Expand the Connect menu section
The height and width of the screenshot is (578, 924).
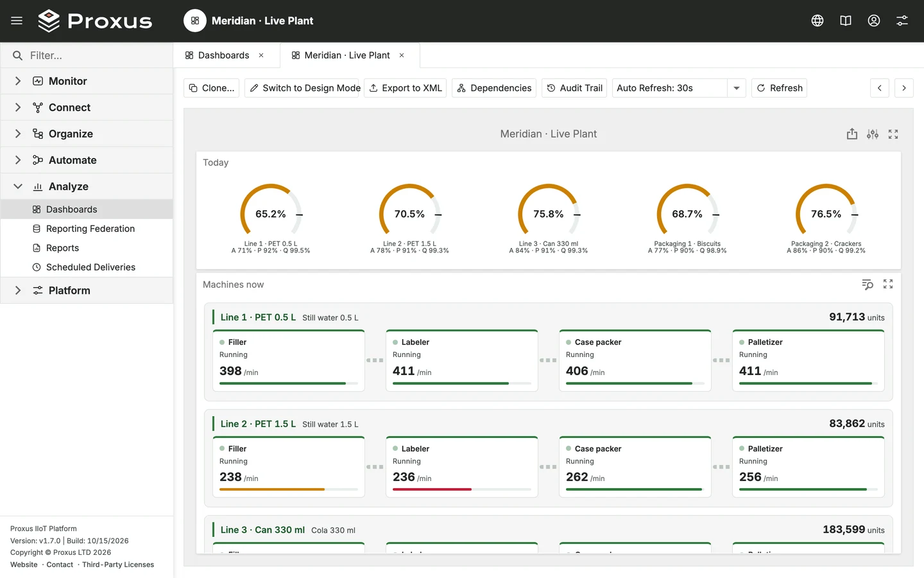(x=18, y=107)
